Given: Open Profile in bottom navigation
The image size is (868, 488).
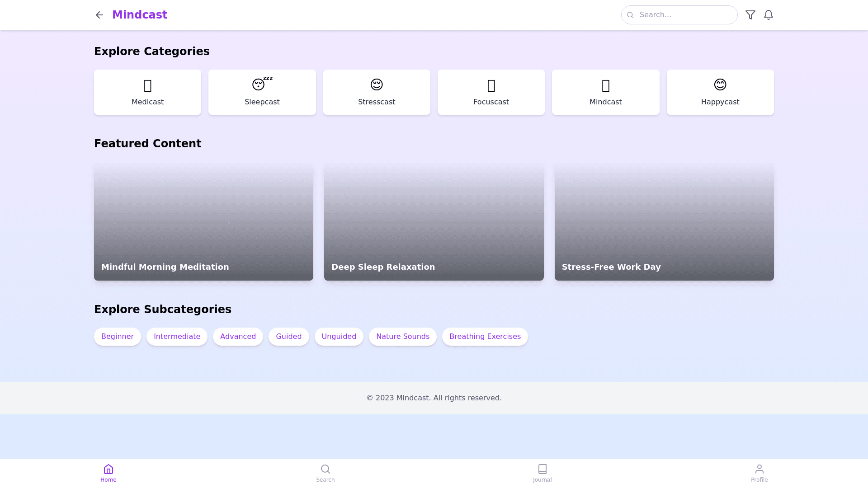Looking at the screenshot, I should (759, 473).
